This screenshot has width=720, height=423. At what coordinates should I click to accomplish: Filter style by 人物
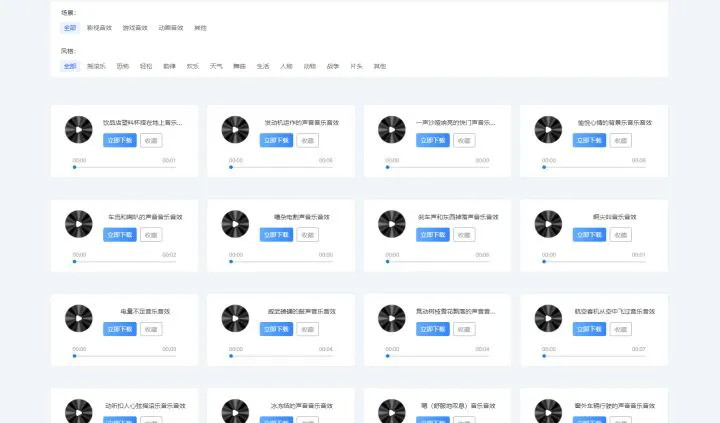(x=287, y=66)
